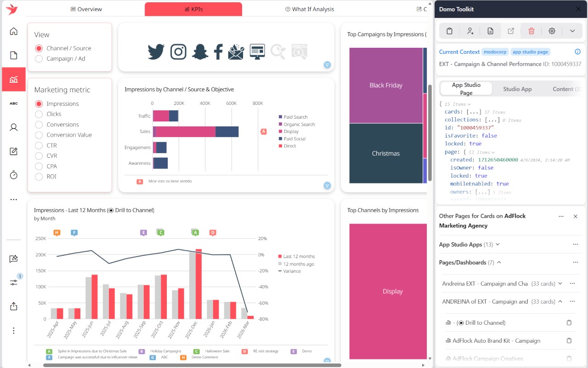Open the gear settings icon in toolkit
Image resolution: width=588 pixels, height=368 pixels.
[x=552, y=31]
